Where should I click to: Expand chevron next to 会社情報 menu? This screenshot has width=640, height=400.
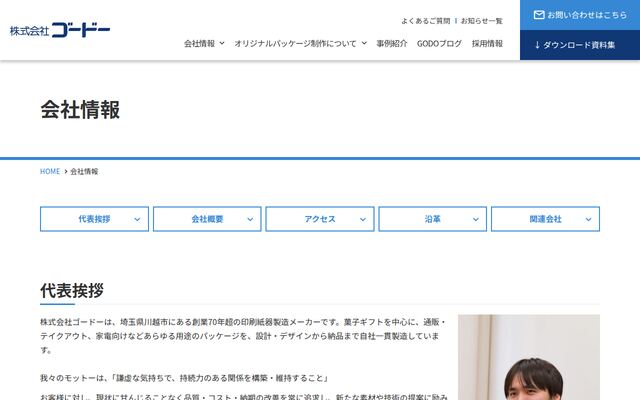pyautogui.click(x=222, y=43)
